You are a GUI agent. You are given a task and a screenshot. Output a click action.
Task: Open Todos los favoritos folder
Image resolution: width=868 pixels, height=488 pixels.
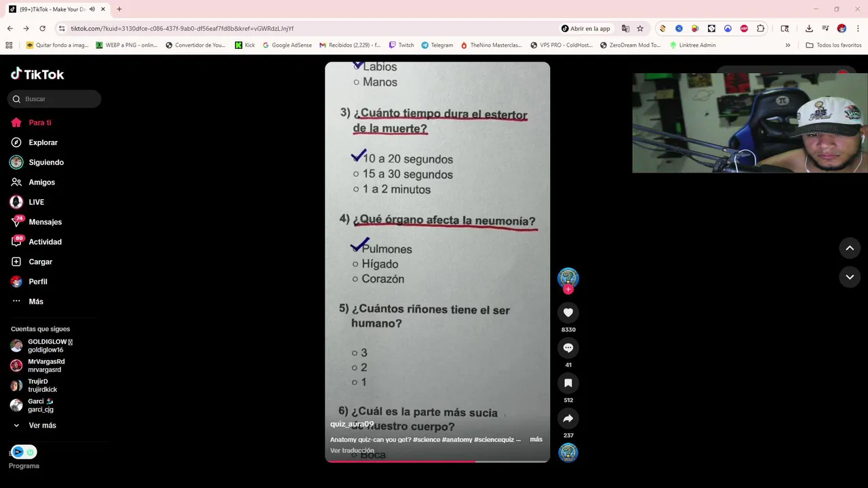pyautogui.click(x=834, y=45)
